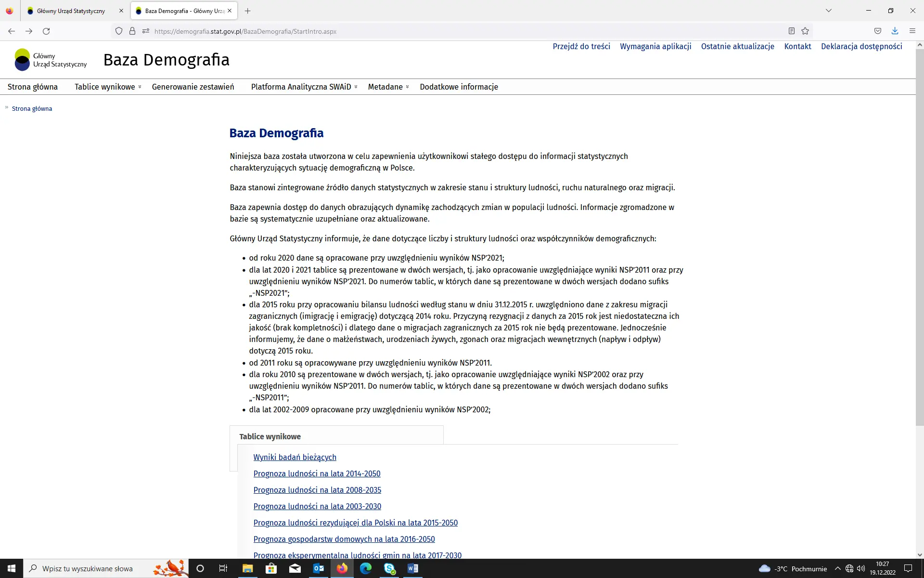Close the Główny Urząd Statystyczny tab
The height and width of the screenshot is (578, 924).
[x=121, y=11]
